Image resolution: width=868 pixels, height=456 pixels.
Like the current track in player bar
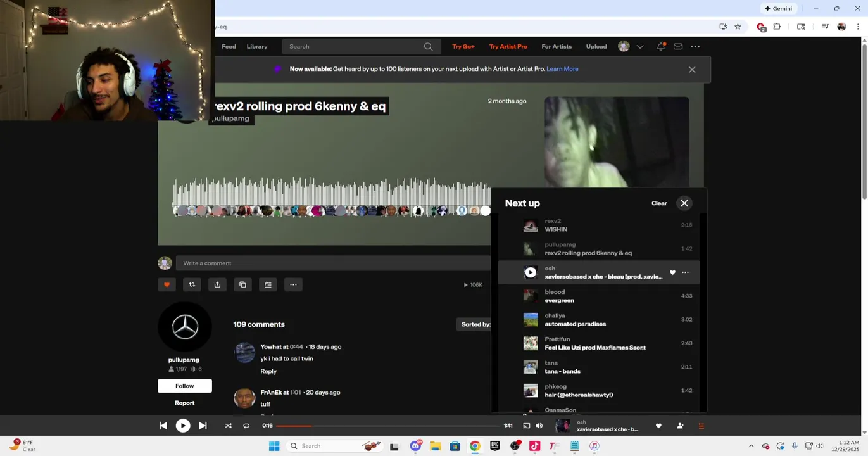coord(658,426)
